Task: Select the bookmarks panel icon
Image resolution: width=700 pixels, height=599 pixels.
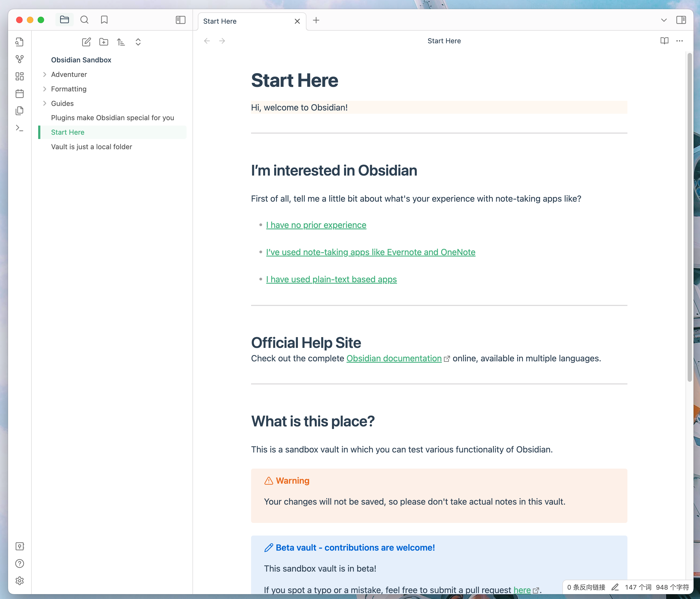Action: pos(104,20)
